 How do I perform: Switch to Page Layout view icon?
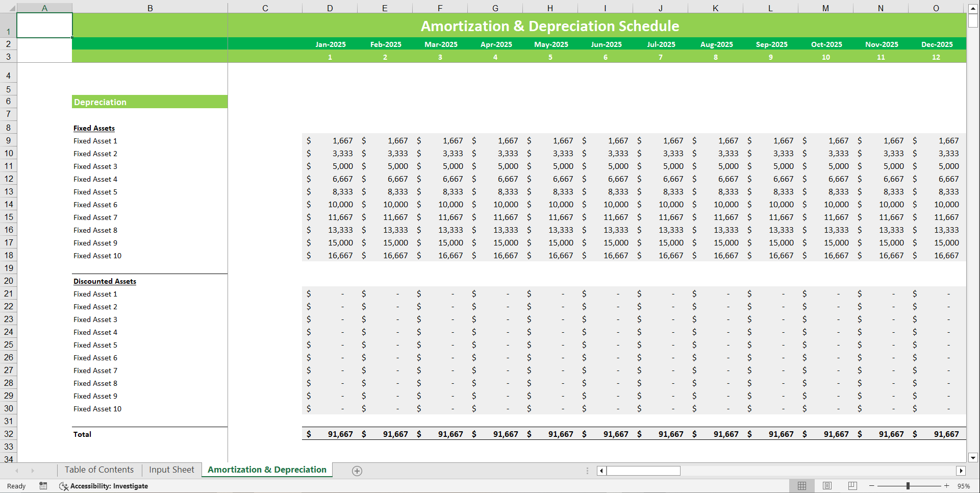[x=827, y=486]
